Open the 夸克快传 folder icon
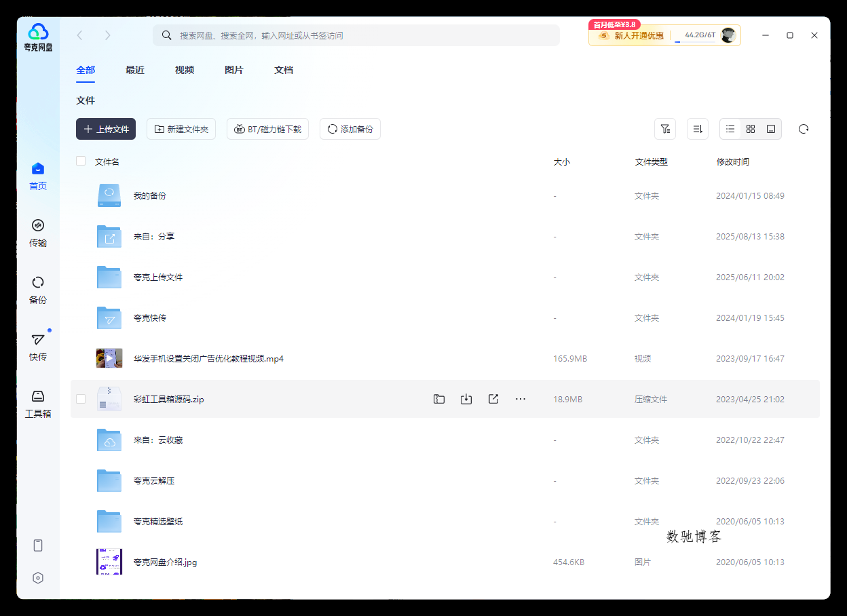 (109, 317)
